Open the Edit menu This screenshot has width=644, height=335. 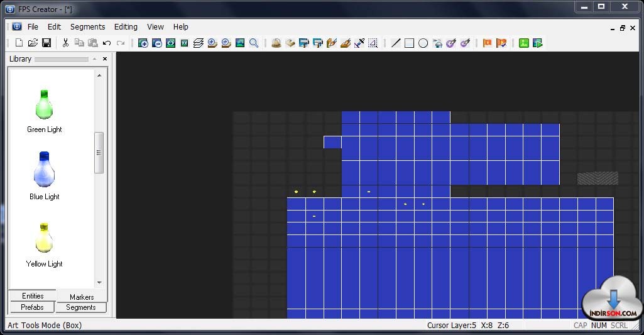(x=54, y=27)
